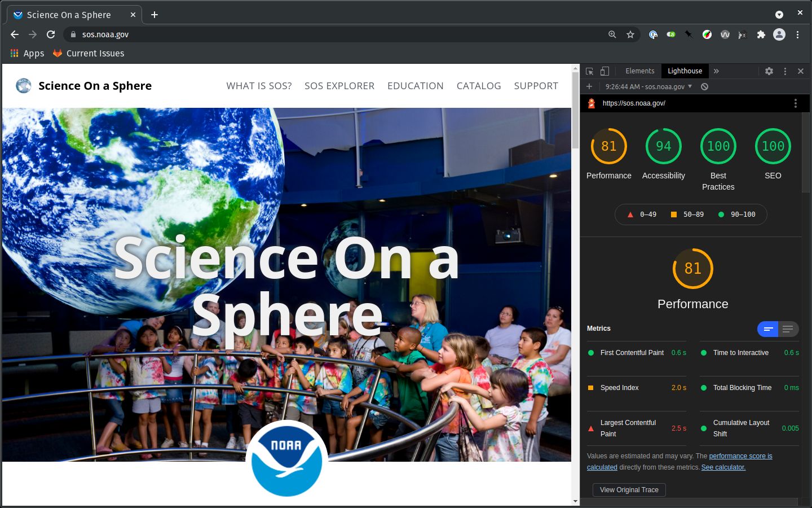The width and height of the screenshot is (812, 508).
Task: Clear all Lighthouse reports
Action: 704,86
